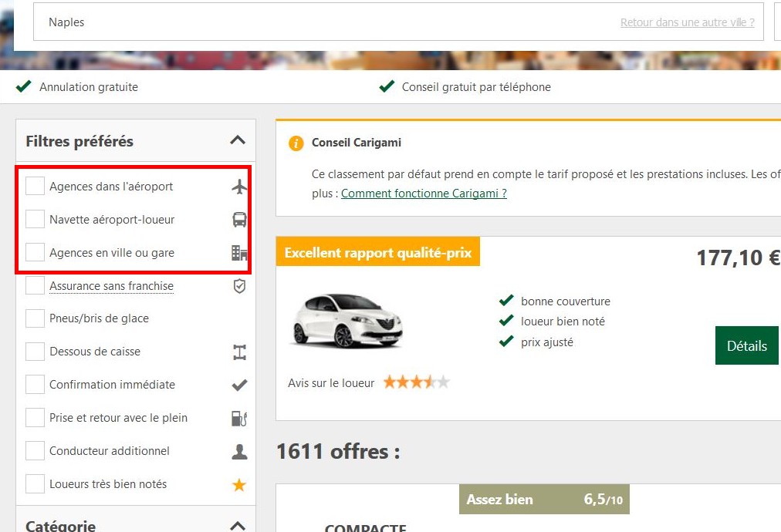Click the Excellent rapport qualité-prix banner

point(377,253)
